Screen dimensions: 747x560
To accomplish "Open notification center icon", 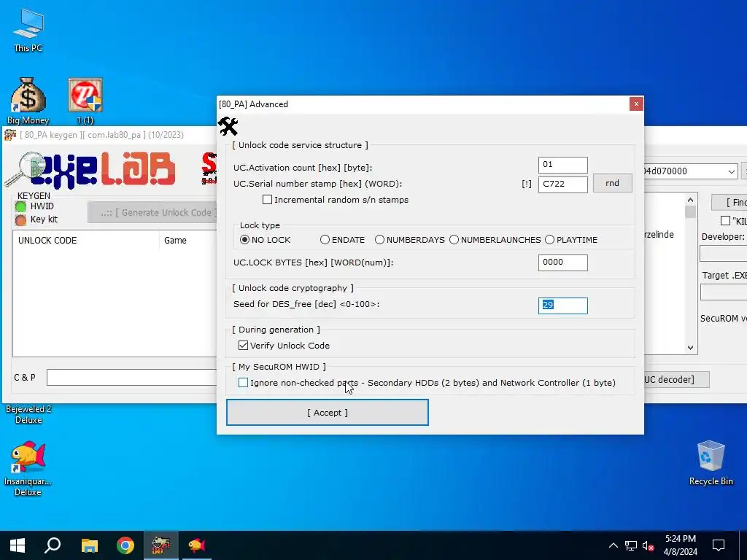I will coord(719,545).
